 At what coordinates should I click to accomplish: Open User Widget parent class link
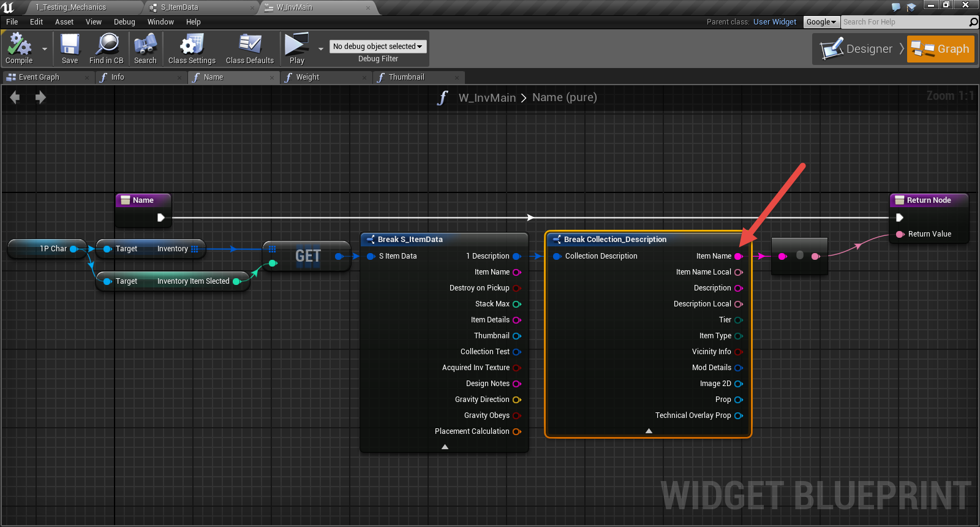[775, 21]
